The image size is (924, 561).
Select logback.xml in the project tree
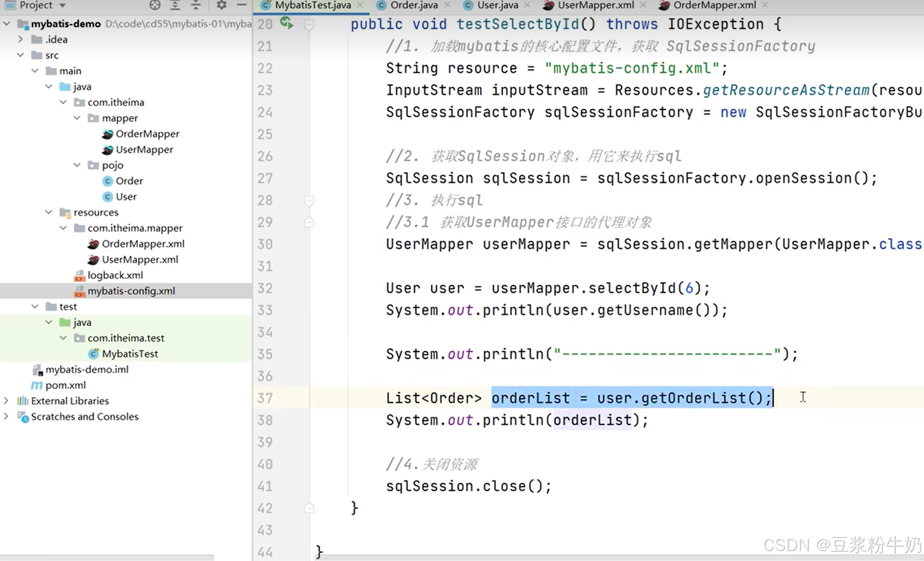(x=115, y=275)
